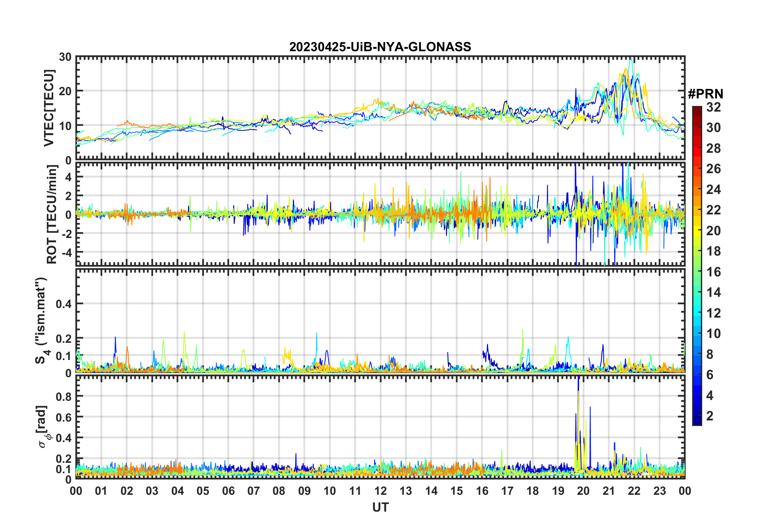
Task: Select the 10 tick on the VTEC axis
Action: 65,126
